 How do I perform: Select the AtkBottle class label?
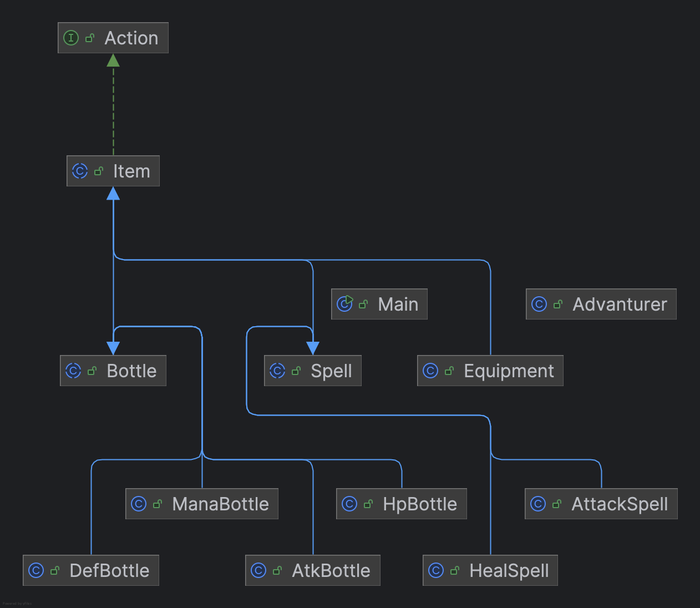(331, 570)
